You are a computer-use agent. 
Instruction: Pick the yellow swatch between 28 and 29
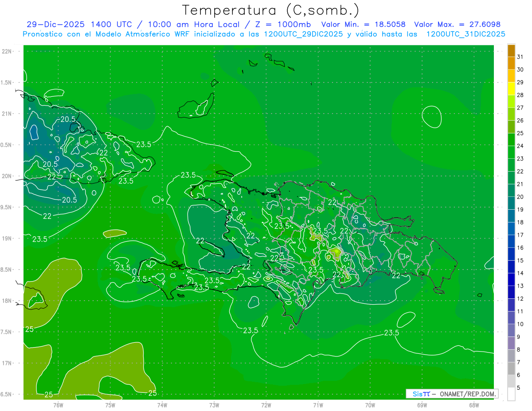pyautogui.click(x=511, y=89)
